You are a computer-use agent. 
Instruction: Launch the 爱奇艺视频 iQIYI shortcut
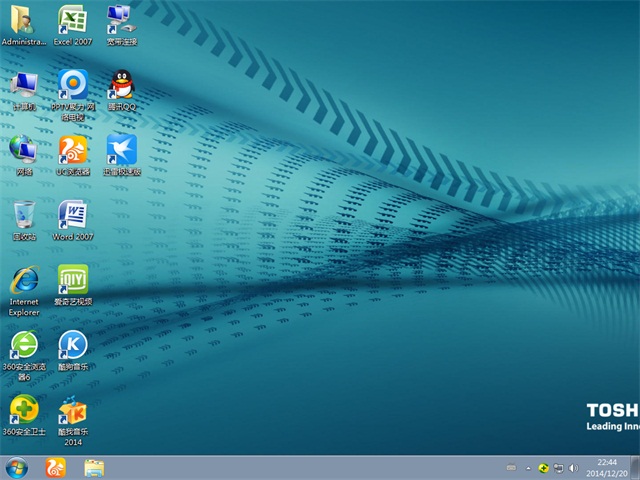click(x=72, y=280)
